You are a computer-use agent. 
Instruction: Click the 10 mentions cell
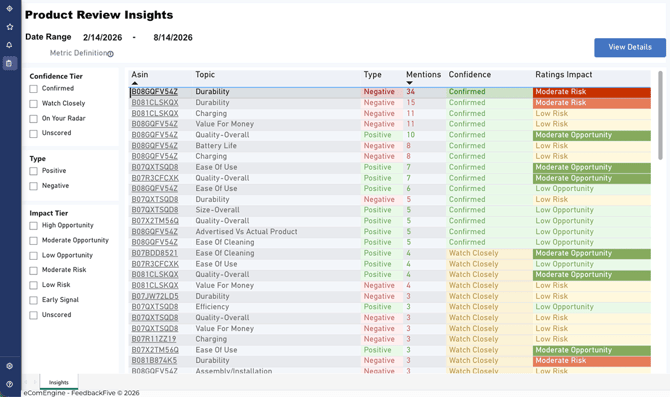click(425, 135)
